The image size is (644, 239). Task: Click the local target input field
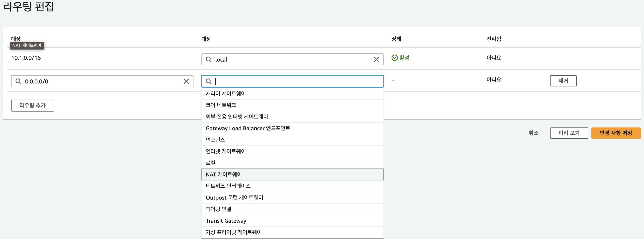[x=292, y=60]
